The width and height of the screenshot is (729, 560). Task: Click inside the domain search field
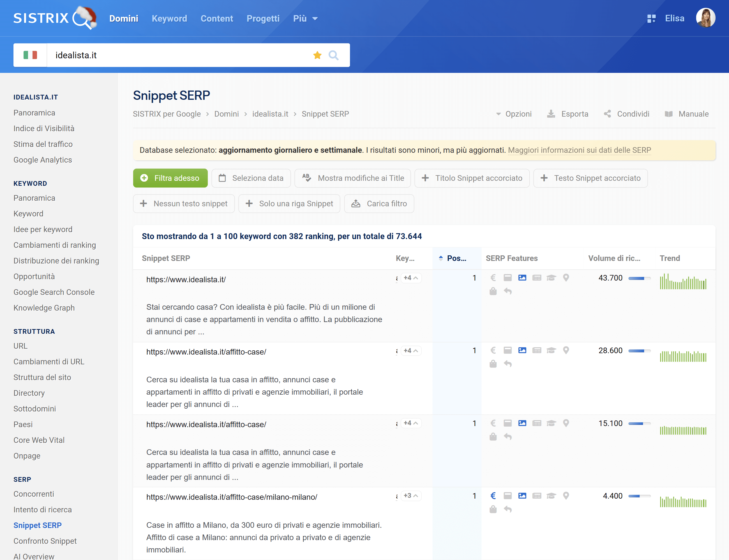pos(167,55)
